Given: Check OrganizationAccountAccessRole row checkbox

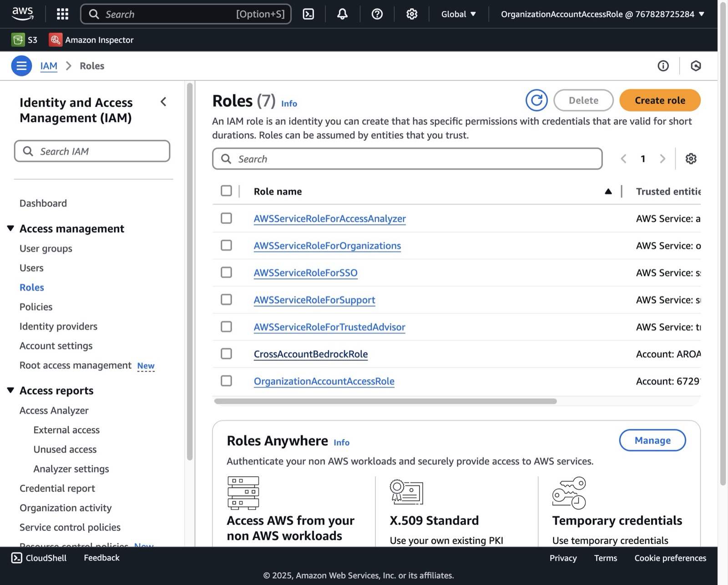Looking at the screenshot, I should coord(226,381).
